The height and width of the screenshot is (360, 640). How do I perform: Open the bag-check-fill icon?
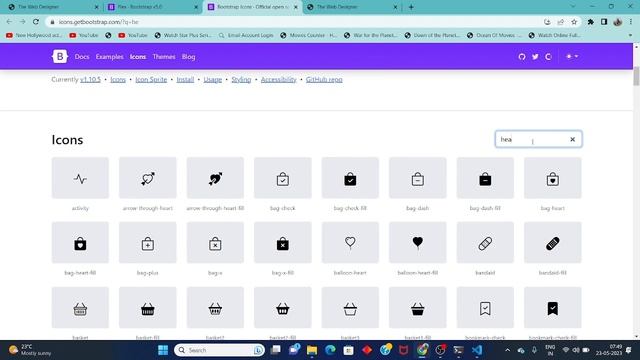(x=350, y=178)
